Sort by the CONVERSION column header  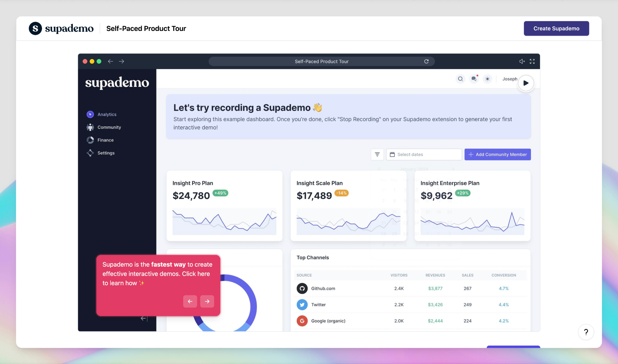(504, 275)
